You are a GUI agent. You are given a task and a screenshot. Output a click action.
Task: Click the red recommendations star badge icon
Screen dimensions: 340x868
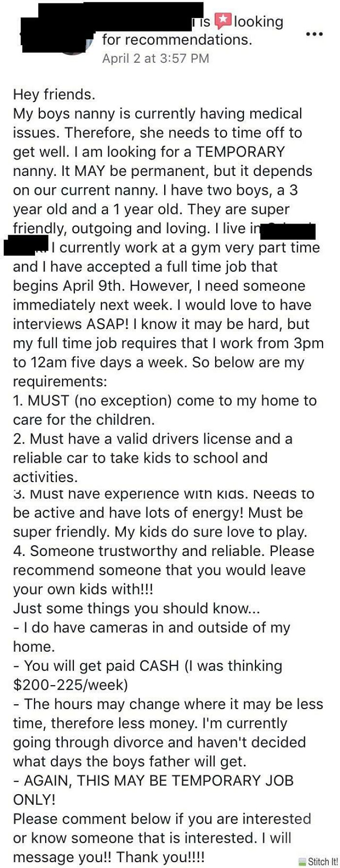(x=223, y=19)
